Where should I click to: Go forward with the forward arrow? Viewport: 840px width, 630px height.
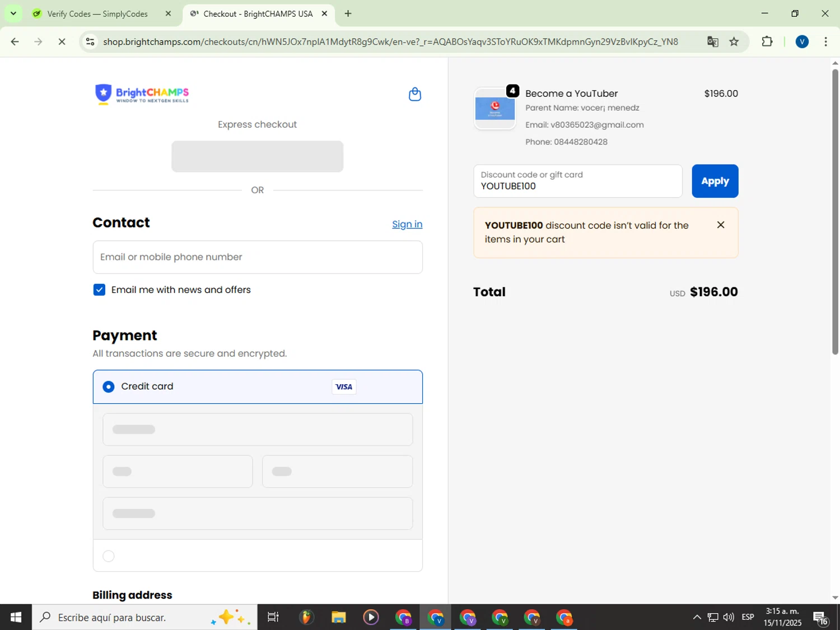point(38,41)
